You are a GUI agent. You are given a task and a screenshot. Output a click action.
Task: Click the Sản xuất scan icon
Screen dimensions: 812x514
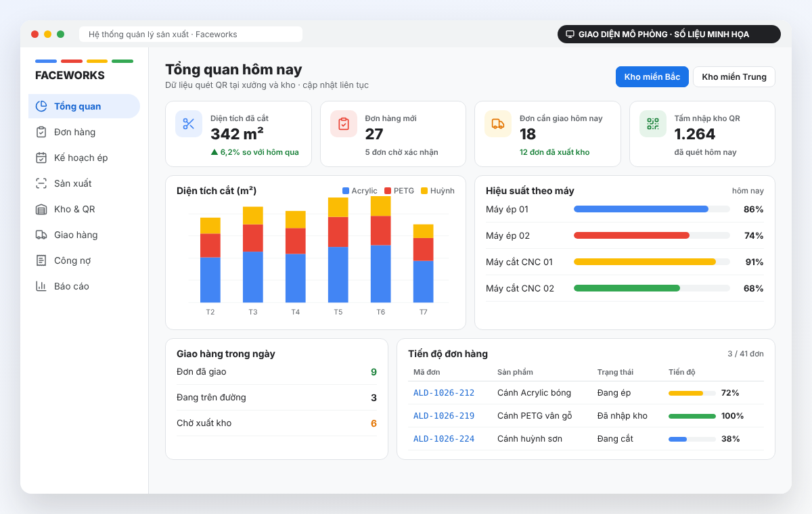pos(41,183)
